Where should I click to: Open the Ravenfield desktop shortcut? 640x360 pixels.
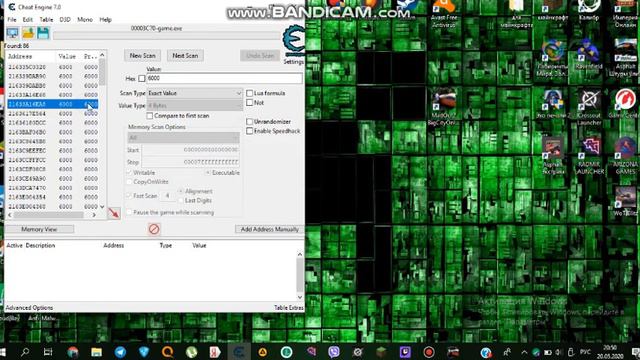click(589, 55)
